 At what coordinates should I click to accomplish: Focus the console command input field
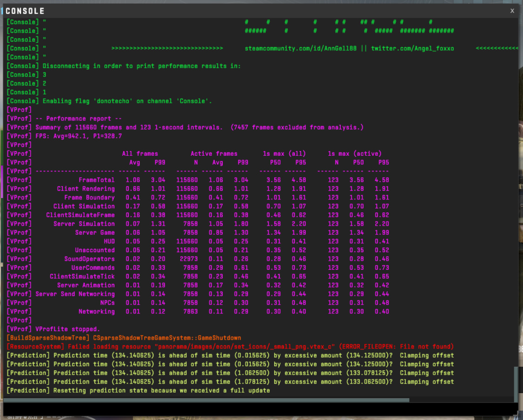pos(260,409)
